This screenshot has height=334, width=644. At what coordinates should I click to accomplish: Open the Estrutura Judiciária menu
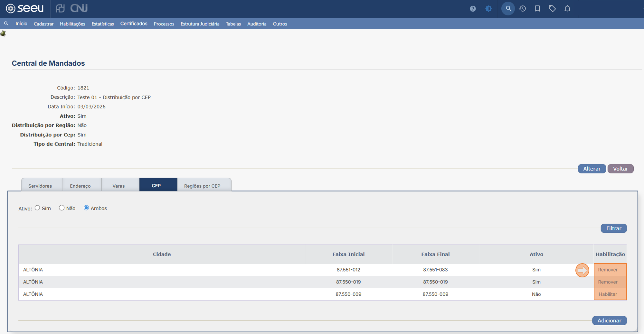click(200, 24)
